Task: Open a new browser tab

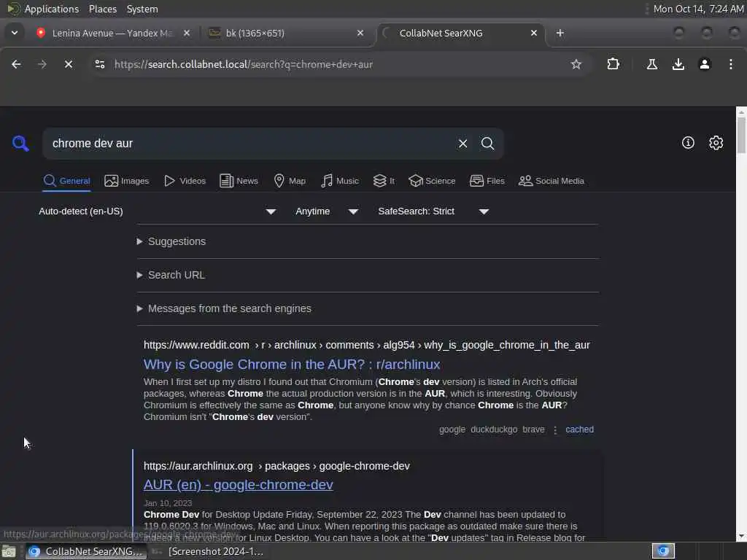Action: pyautogui.click(x=560, y=33)
